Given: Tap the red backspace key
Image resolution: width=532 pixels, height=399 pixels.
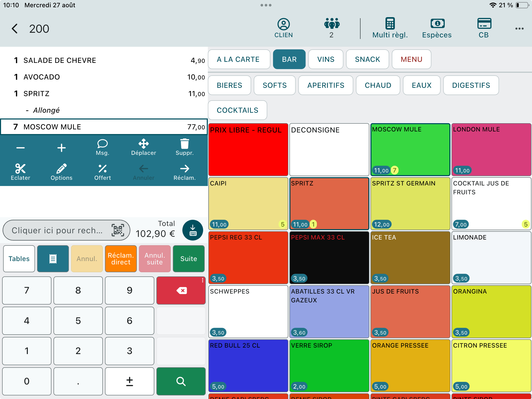Looking at the screenshot, I should (x=181, y=290).
